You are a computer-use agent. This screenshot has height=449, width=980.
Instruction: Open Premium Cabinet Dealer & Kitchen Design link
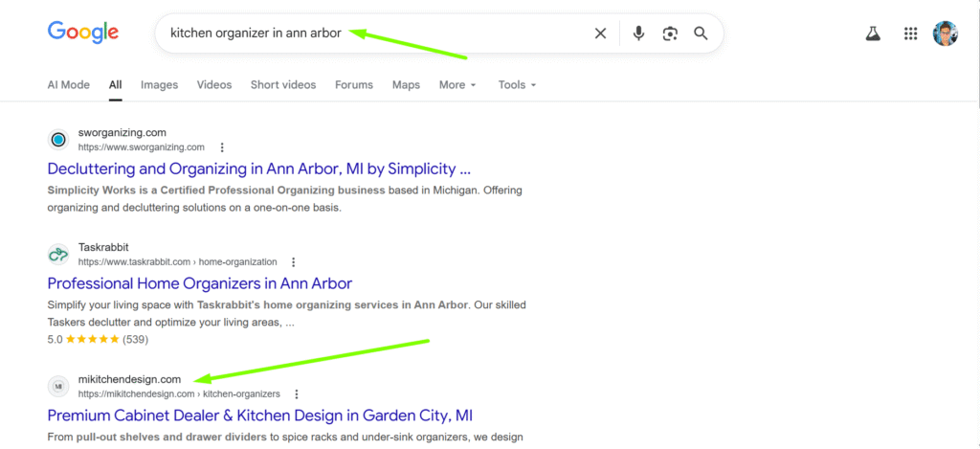(x=260, y=415)
